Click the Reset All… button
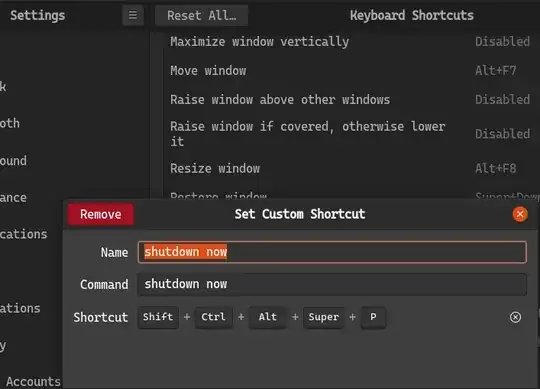This screenshot has height=389, width=540. 201,15
